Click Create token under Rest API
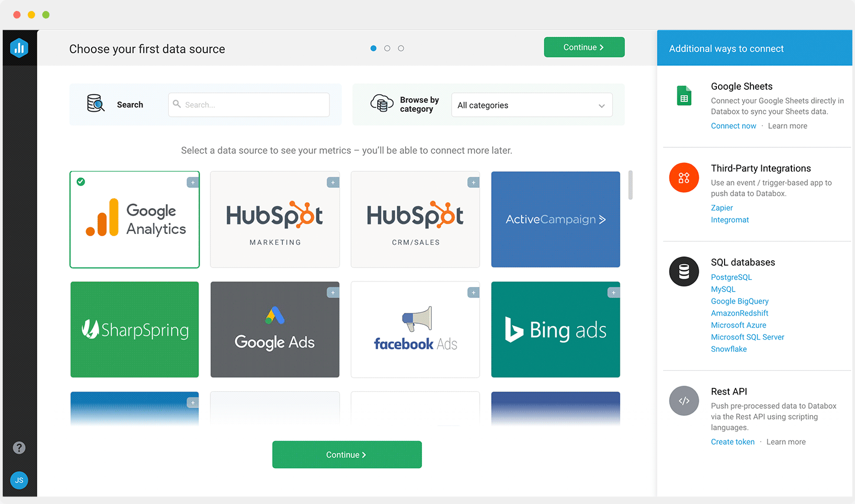The image size is (855, 504). 733,442
